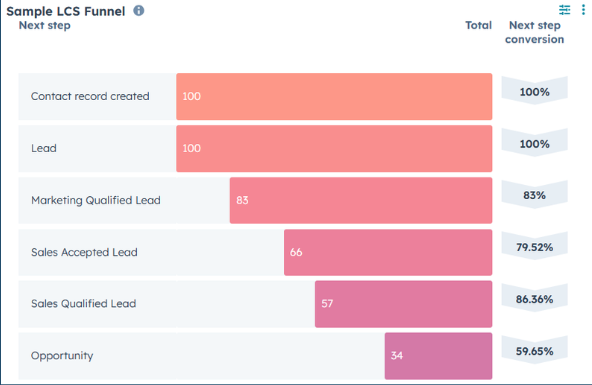Image resolution: width=592 pixels, height=385 pixels.
Task: Open the filter sliders icon at top right
Action: 564,10
